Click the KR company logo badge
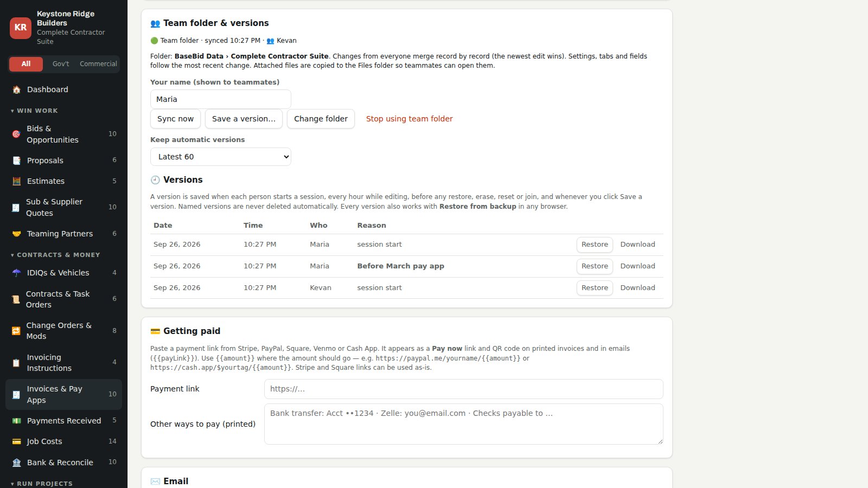868x488 pixels. click(x=21, y=28)
